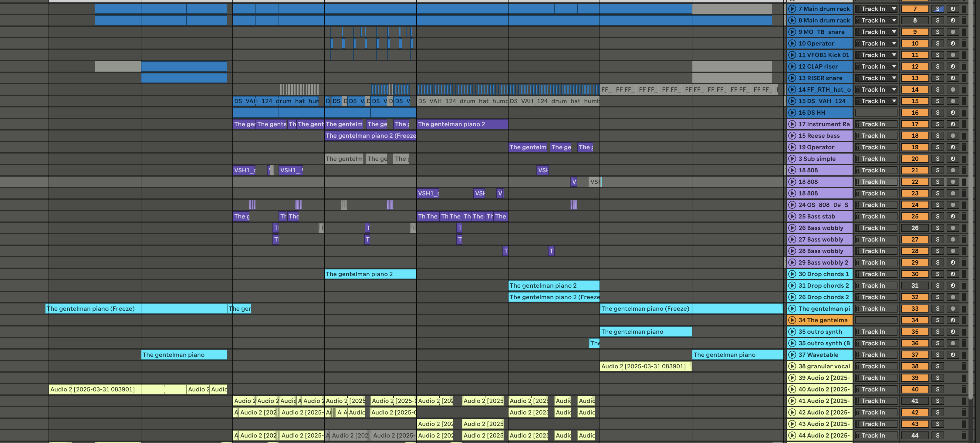980x443 pixels.
Task: Click the play icon on 3 Sub simple
Action: click(x=792, y=159)
